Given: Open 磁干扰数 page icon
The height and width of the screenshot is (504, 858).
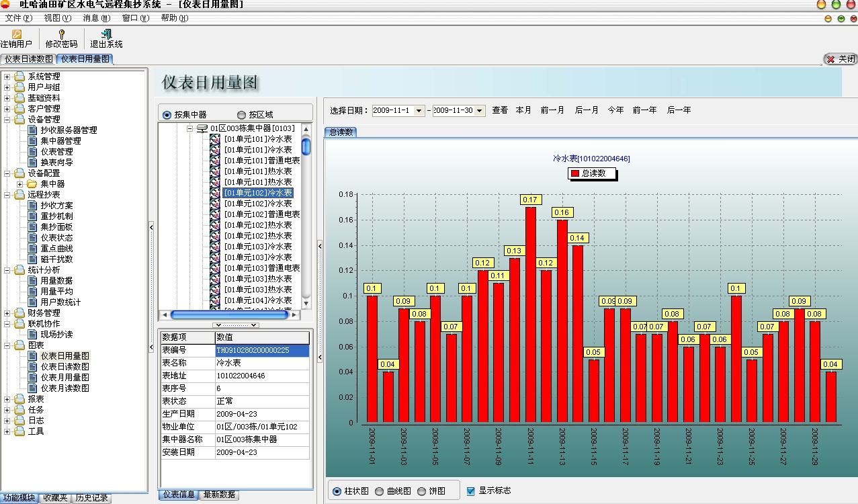Looking at the screenshot, I should coord(33,259).
